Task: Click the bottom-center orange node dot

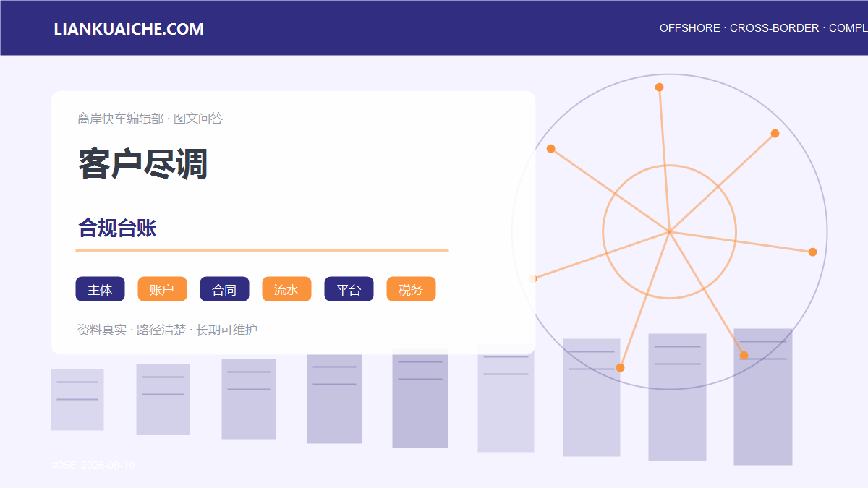Action: coord(620,368)
